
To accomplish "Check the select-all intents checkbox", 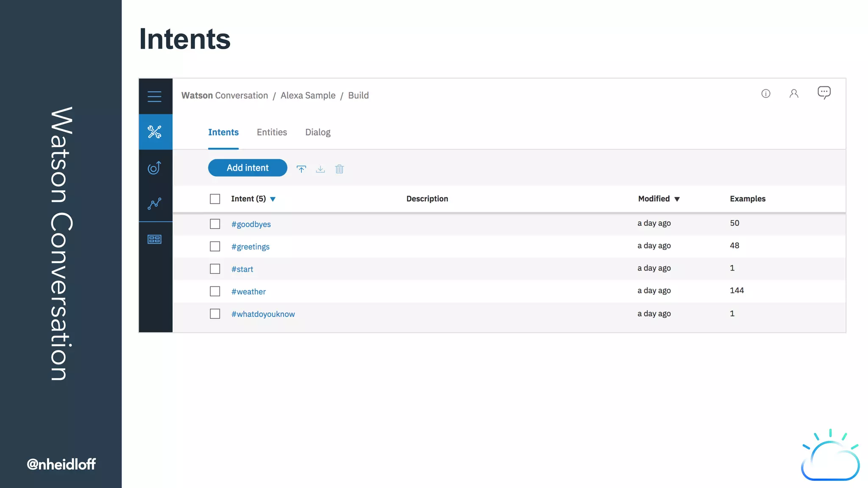I will pos(215,199).
